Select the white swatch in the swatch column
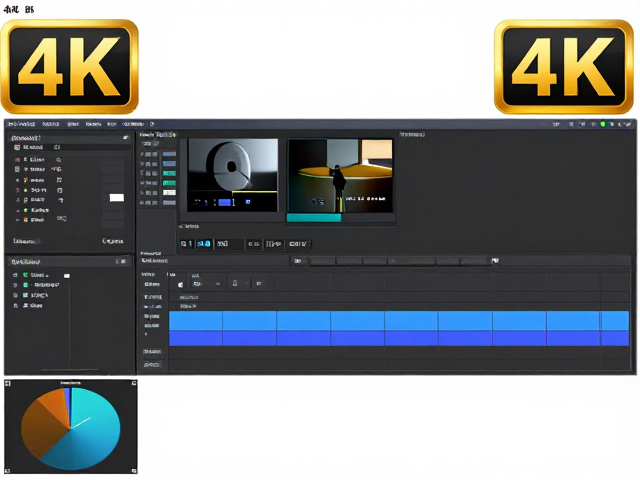 [x=169, y=193]
